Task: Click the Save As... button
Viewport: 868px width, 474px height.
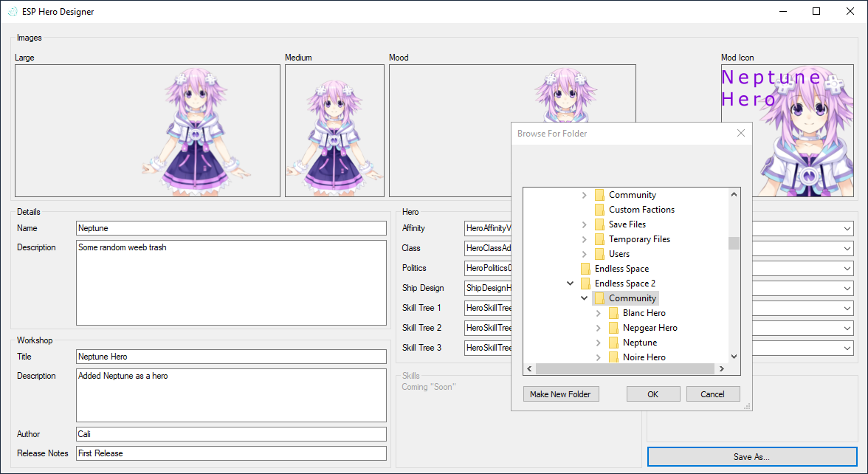Action: click(x=751, y=457)
